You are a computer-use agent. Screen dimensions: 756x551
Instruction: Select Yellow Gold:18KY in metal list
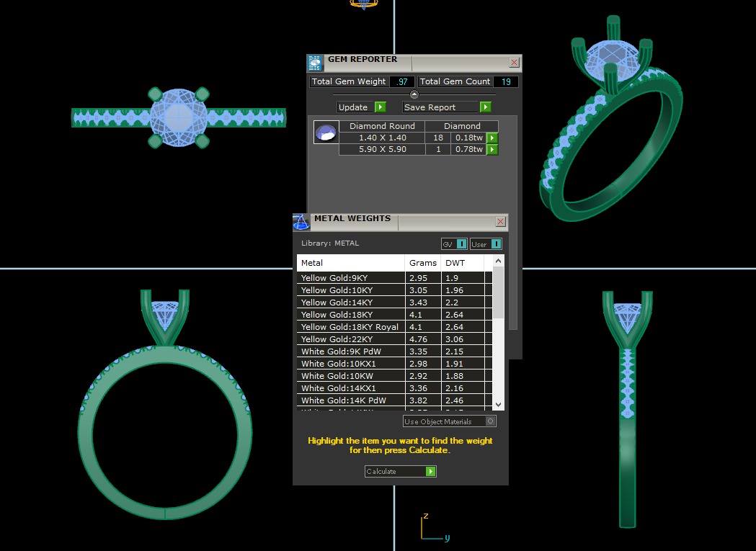[337, 315]
